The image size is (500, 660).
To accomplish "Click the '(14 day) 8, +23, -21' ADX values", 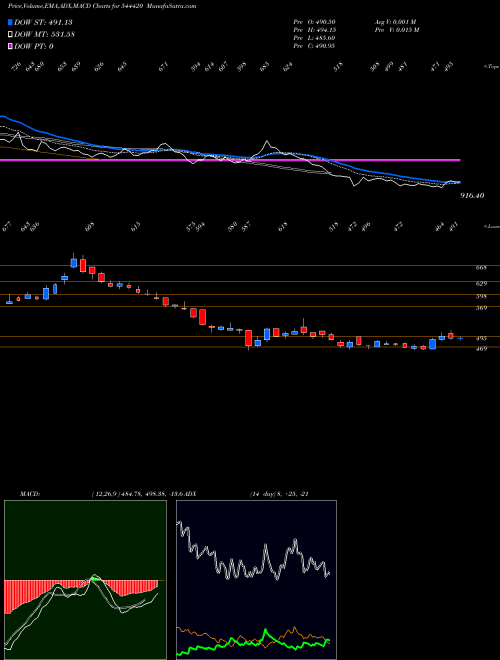I will coord(279,494).
